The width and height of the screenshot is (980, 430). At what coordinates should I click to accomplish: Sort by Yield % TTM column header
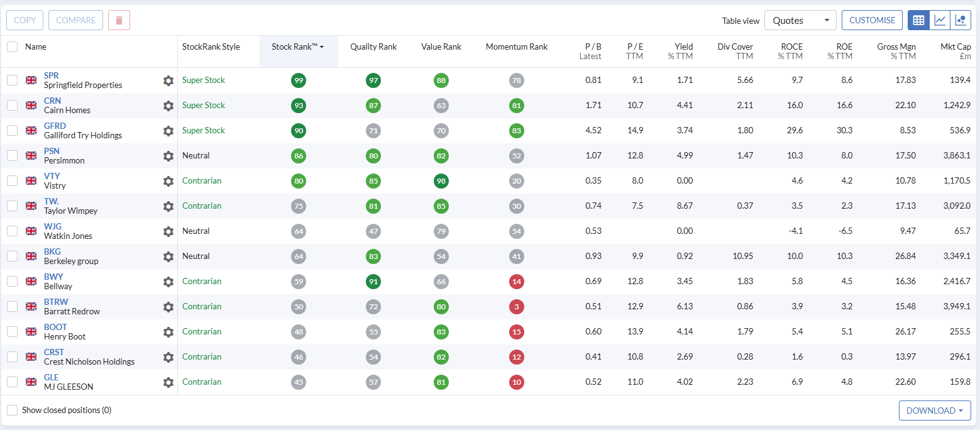680,51
